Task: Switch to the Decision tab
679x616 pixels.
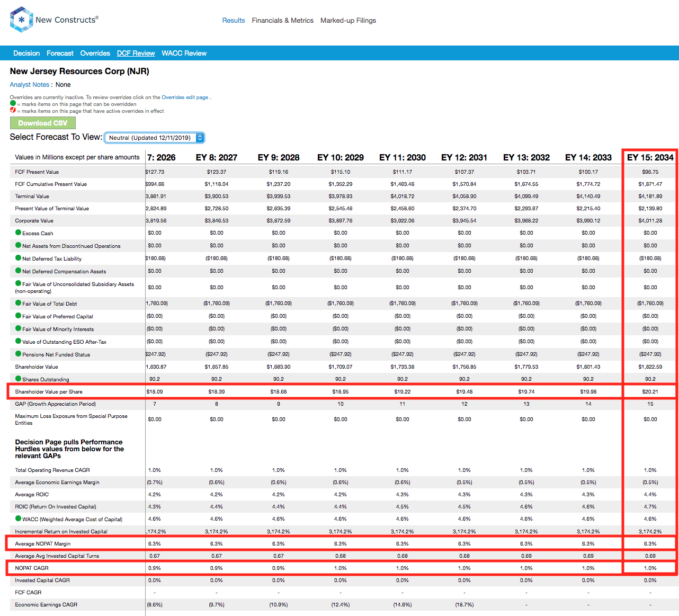Action: coord(26,53)
